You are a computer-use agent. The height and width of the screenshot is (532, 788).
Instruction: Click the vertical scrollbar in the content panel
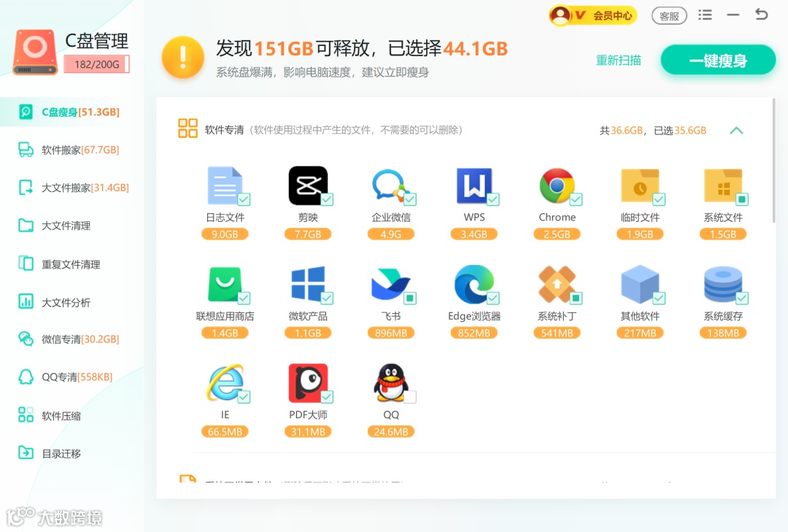773,161
